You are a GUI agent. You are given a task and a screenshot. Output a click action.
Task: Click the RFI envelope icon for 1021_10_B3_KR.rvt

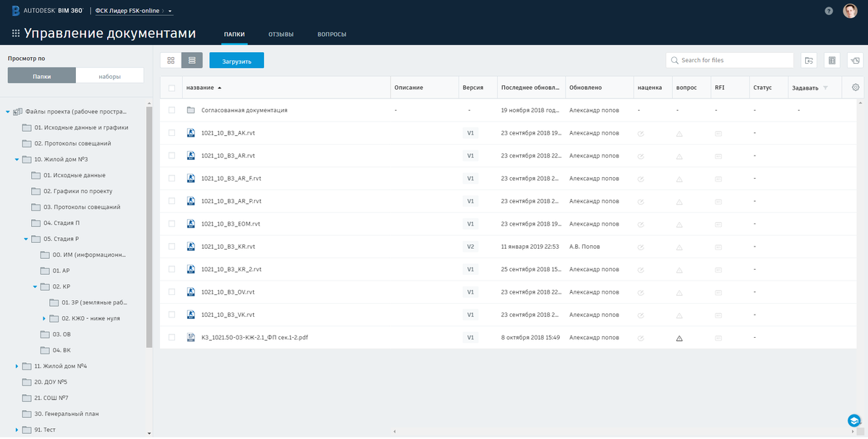click(x=717, y=246)
